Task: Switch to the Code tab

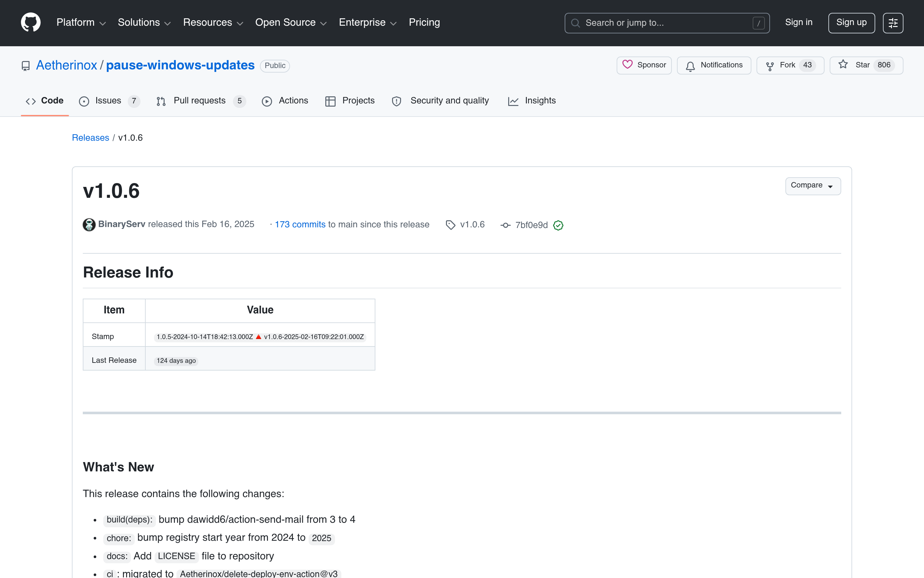Action: pyautogui.click(x=45, y=101)
